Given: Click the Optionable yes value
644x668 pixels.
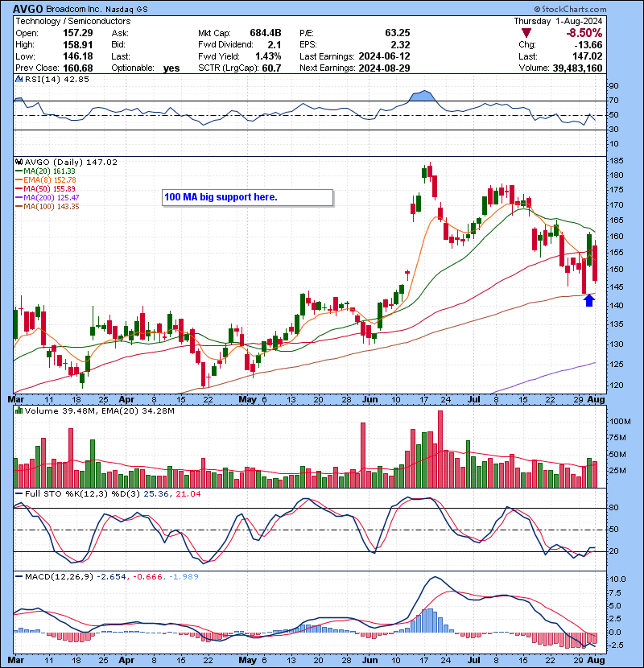Looking at the screenshot, I should [171, 68].
